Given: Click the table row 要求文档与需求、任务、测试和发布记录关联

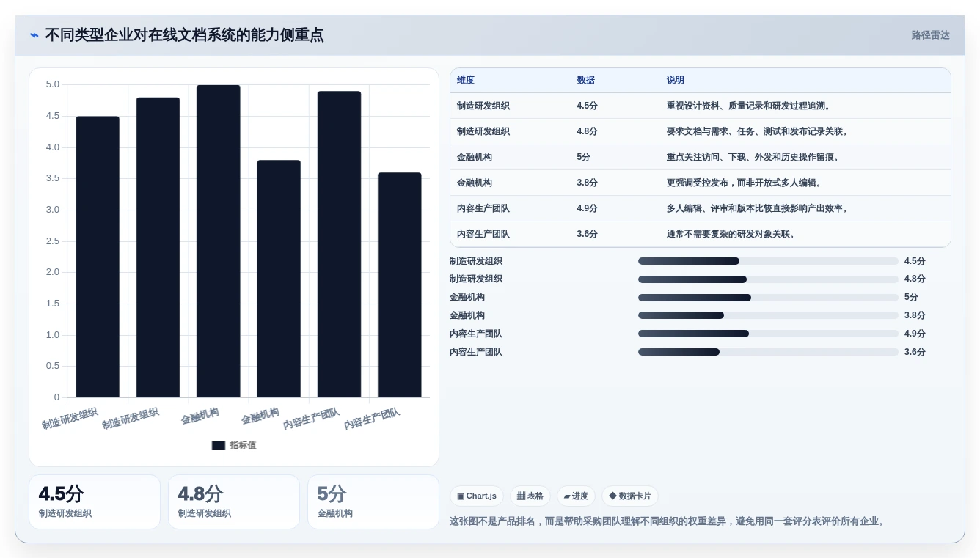Looking at the screenshot, I should point(701,131).
